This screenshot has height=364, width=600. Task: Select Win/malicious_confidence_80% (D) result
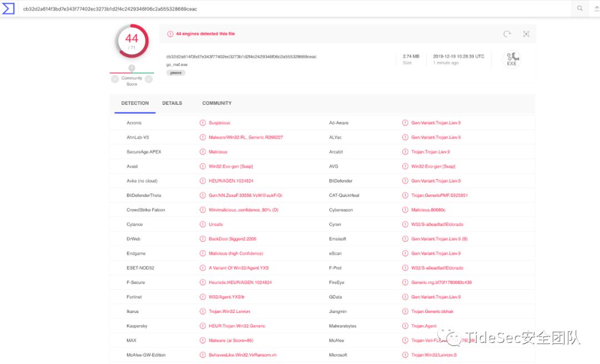pos(243,210)
